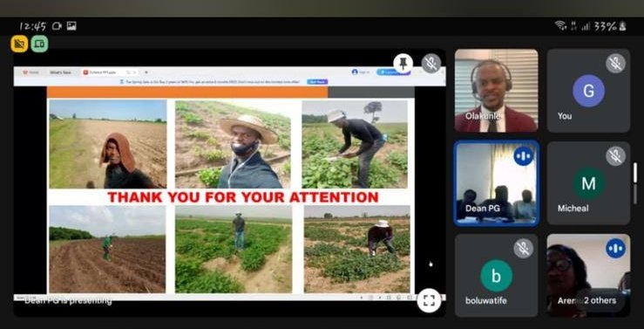Click the photo of person in green on ploughed field
This screenshot has width=644, height=329.
coord(107,250)
